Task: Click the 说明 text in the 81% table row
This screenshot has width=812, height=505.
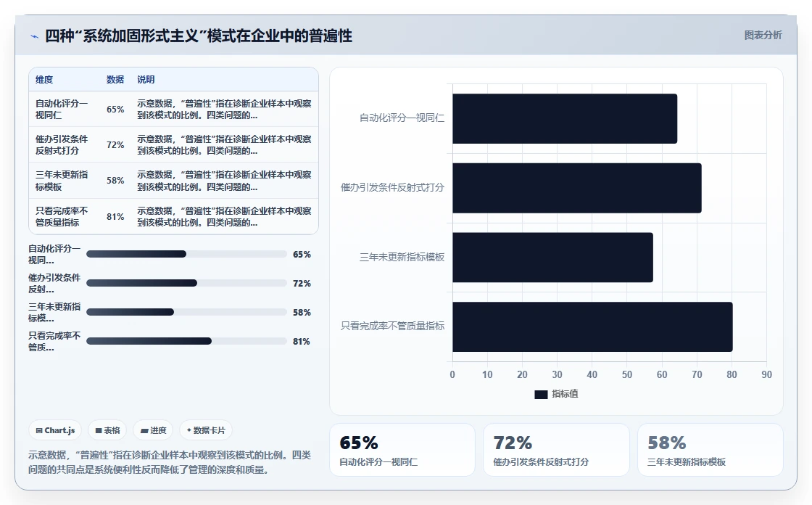Action: (x=224, y=217)
